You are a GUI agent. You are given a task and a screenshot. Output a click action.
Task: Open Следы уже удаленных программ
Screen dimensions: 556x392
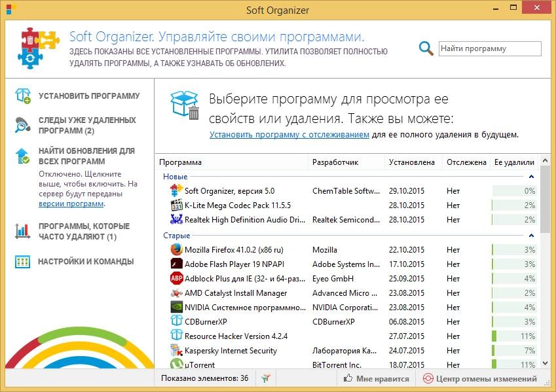click(87, 126)
